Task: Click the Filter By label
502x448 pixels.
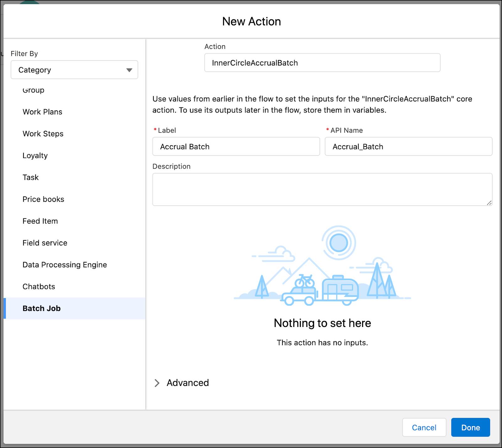Action: click(24, 54)
